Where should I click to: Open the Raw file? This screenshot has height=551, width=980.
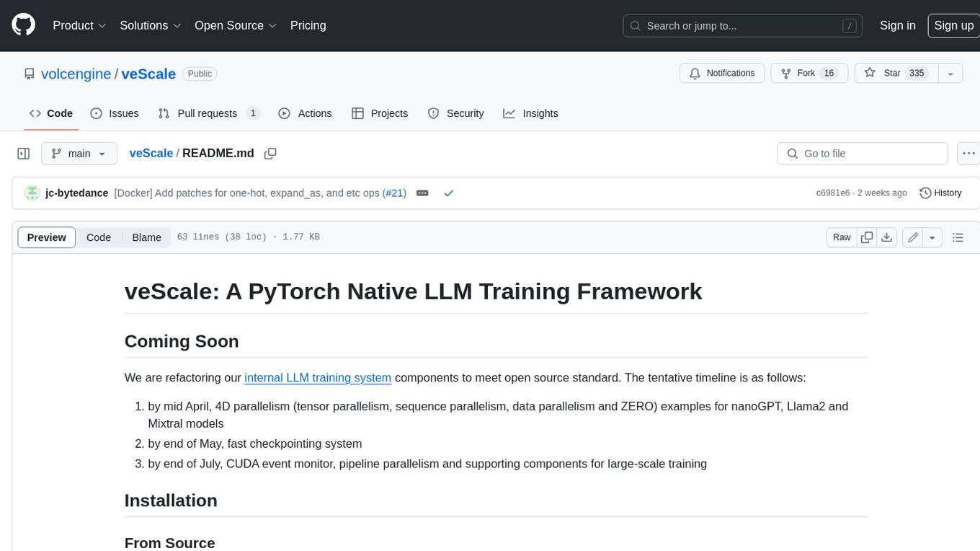tap(842, 237)
